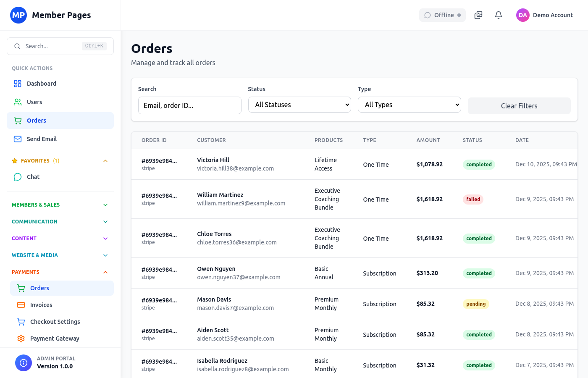This screenshot has width=588, height=378.
Task: Click the Clear Filters button
Action: point(519,106)
